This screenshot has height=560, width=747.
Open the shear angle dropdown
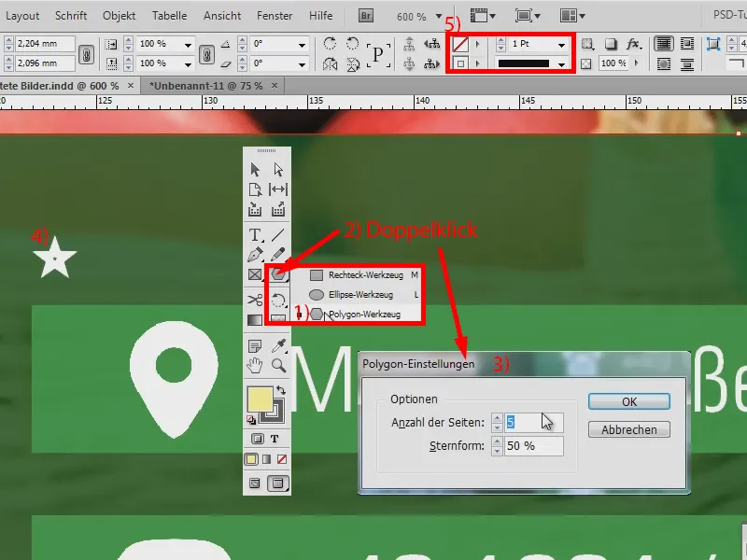pyautogui.click(x=302, y=63)
